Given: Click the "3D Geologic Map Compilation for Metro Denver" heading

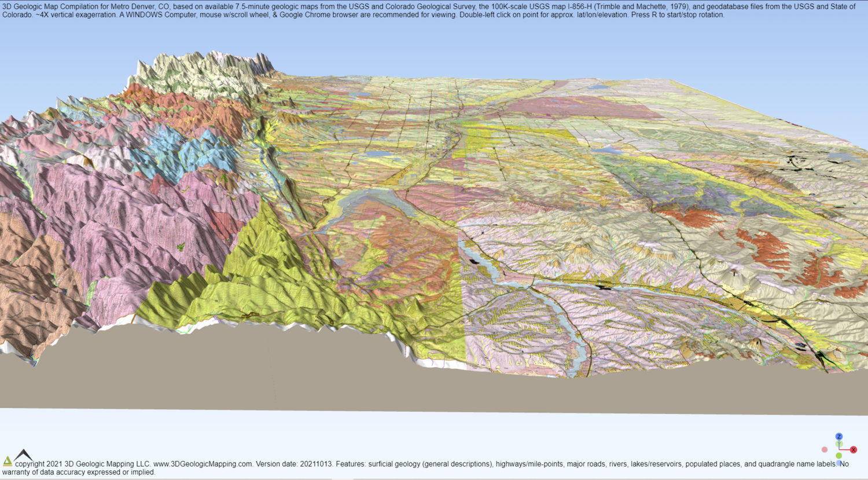Looking at the screenshot, I should [79, 6].
